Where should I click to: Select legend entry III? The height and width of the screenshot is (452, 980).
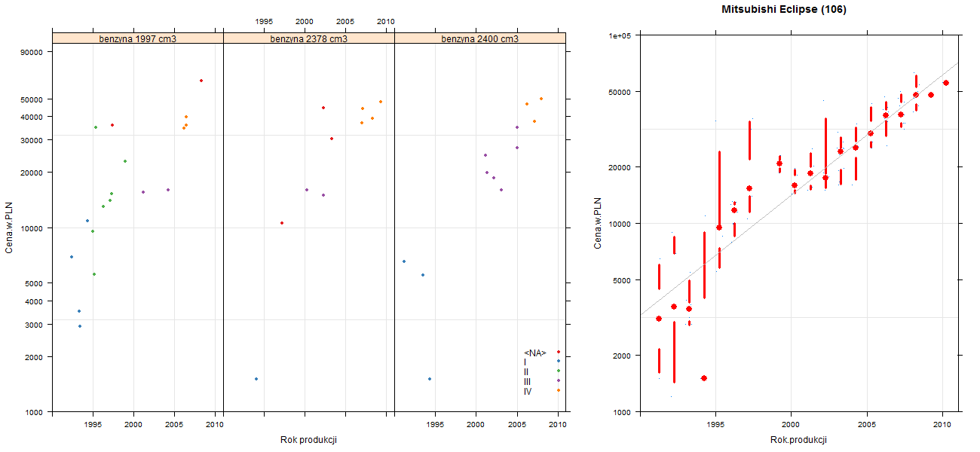528,381
